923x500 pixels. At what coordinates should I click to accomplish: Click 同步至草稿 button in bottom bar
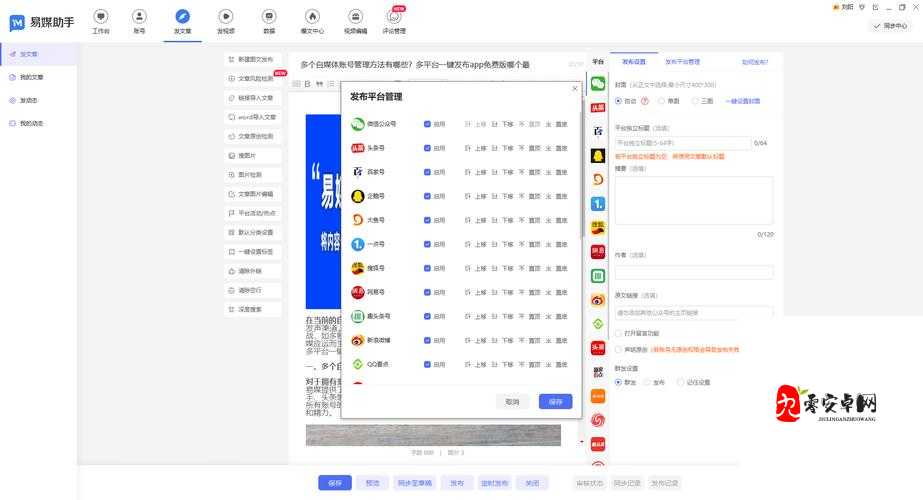(415, 483)
